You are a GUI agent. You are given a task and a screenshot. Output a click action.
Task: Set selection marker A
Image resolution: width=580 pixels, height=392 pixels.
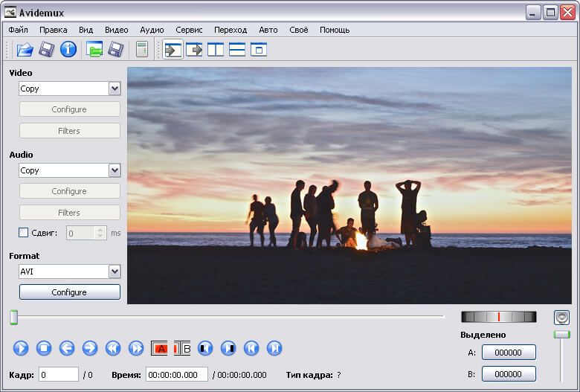click(159, 348)
